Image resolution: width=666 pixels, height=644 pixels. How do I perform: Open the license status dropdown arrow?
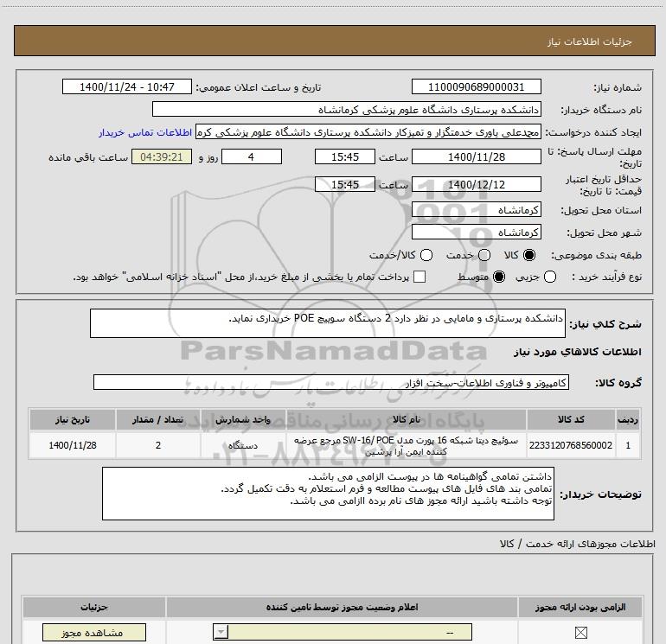click(x=221, y=632)
